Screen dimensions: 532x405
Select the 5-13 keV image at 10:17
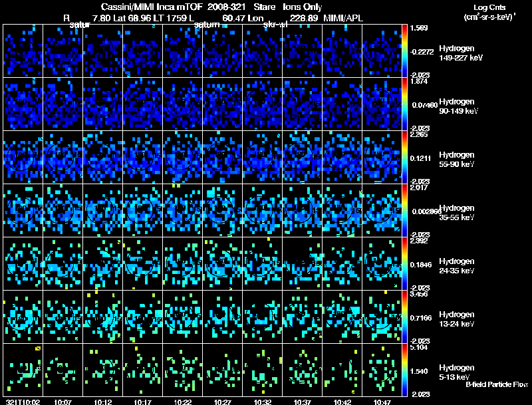point(142,370)
